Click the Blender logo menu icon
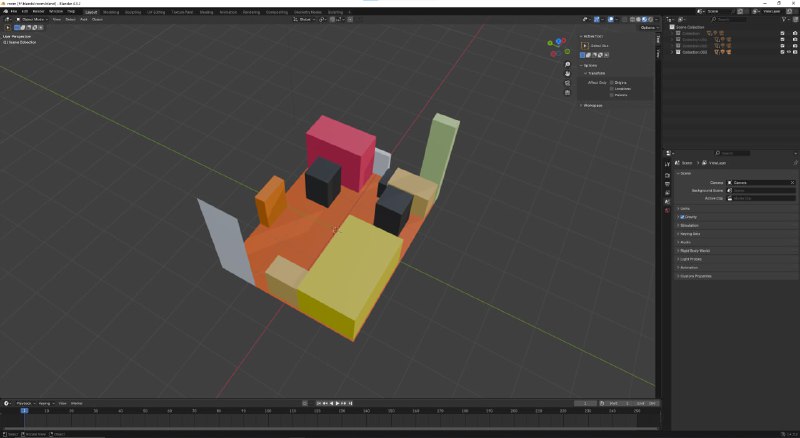Image resolution: width=800 pixels, height=438 pixels. [x=6, y=11]
